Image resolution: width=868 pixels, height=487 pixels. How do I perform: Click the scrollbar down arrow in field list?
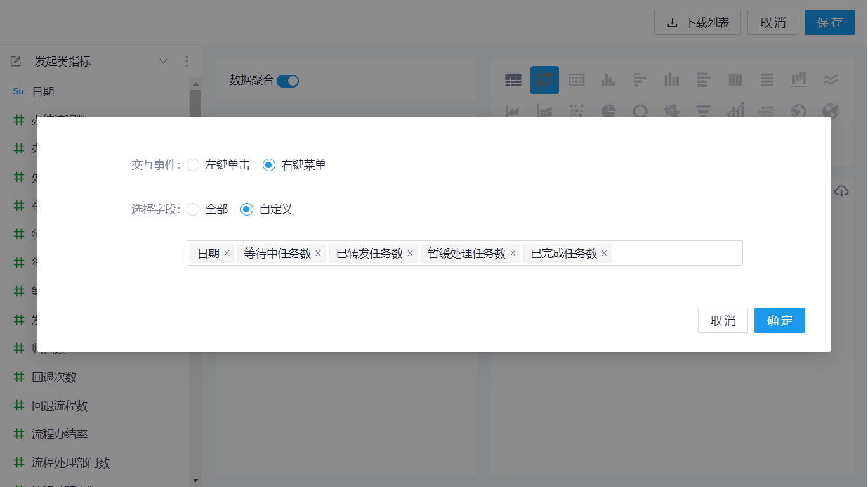pos(195,480)
